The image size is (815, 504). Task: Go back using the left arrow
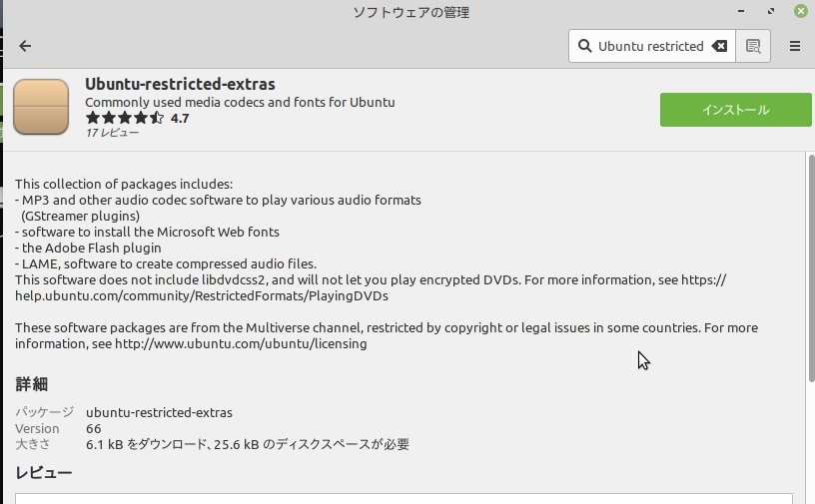click(25, 46)
